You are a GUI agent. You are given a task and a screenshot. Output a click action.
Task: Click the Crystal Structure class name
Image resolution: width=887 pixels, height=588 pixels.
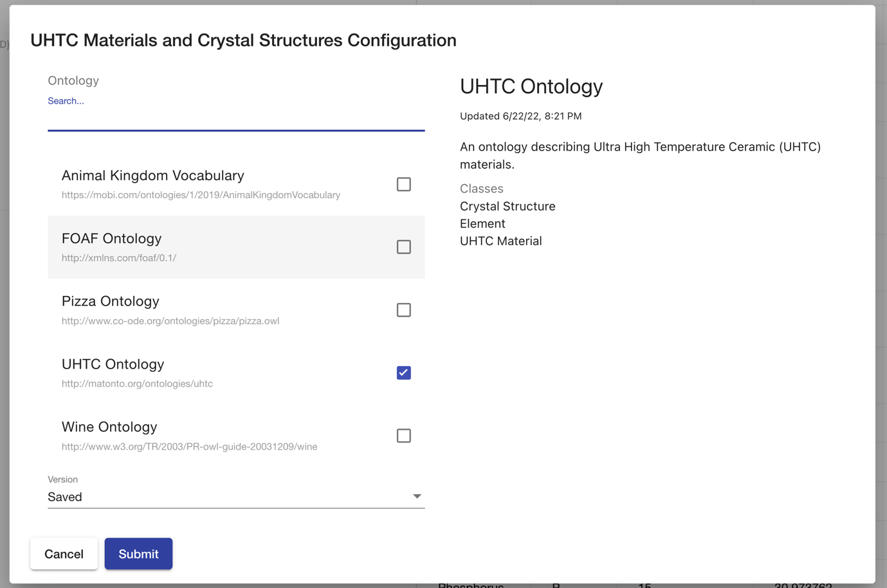(x=508, y=206)
